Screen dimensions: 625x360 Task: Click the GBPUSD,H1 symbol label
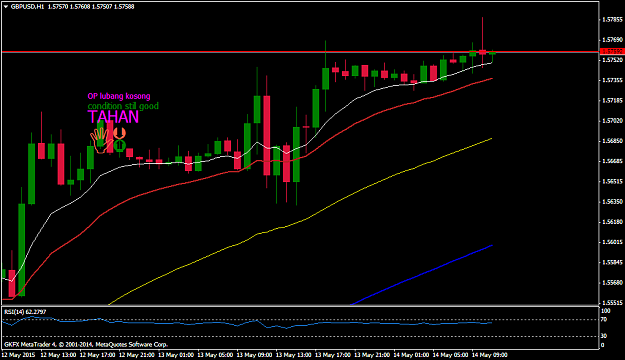click(x=28, y=7)
